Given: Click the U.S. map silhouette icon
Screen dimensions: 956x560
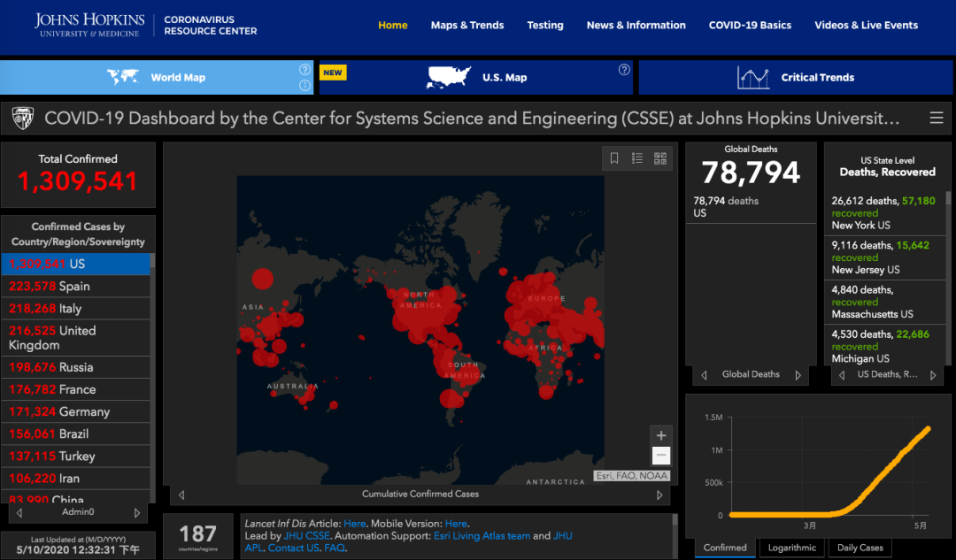Looking at the screenshot, I should click(x=449, y=77).
